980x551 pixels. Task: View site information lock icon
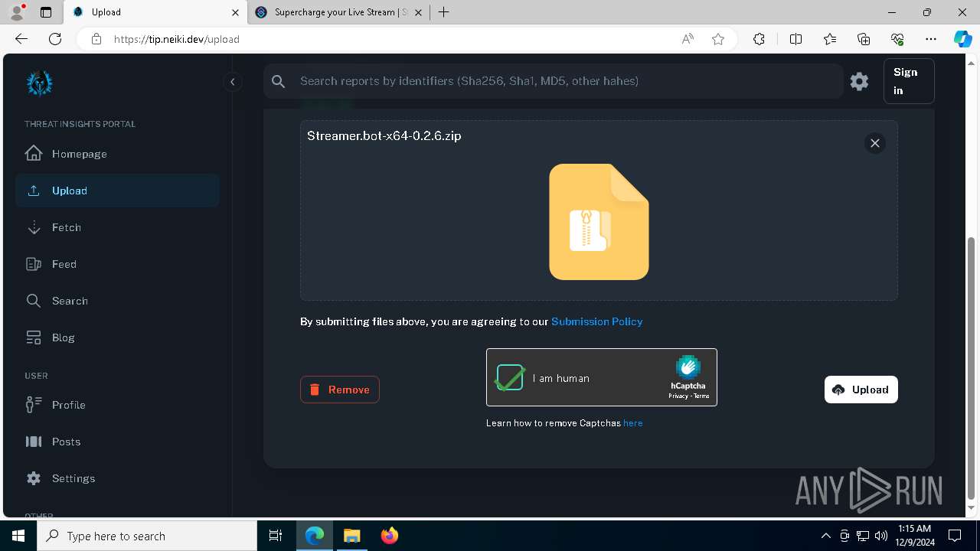96,39
